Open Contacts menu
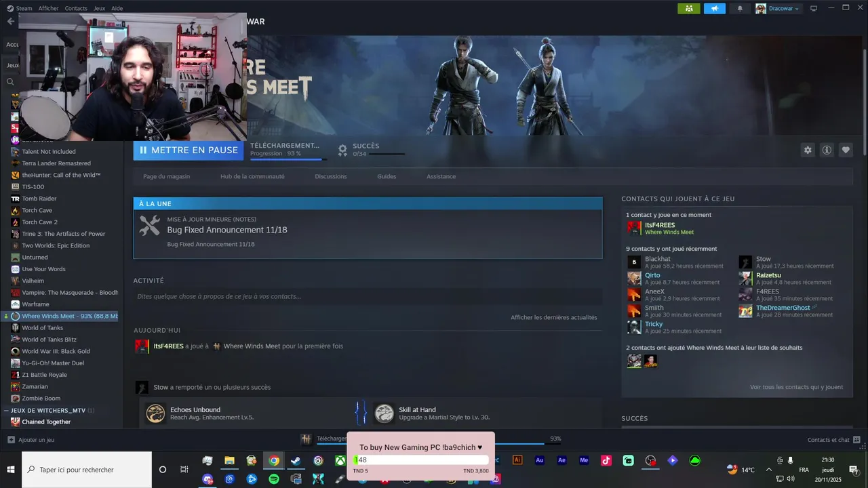The height and width of the screenshot is (488, 868). click(76, 8)
